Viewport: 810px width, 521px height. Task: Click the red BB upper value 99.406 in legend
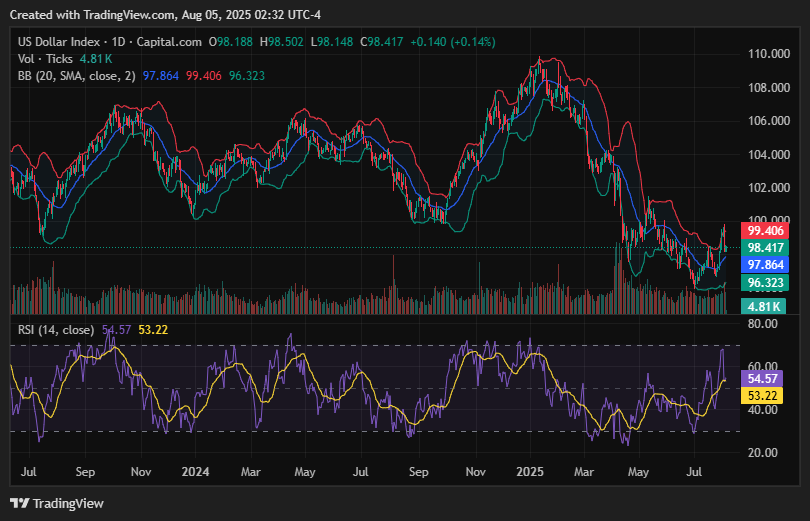tap(204, 76)
